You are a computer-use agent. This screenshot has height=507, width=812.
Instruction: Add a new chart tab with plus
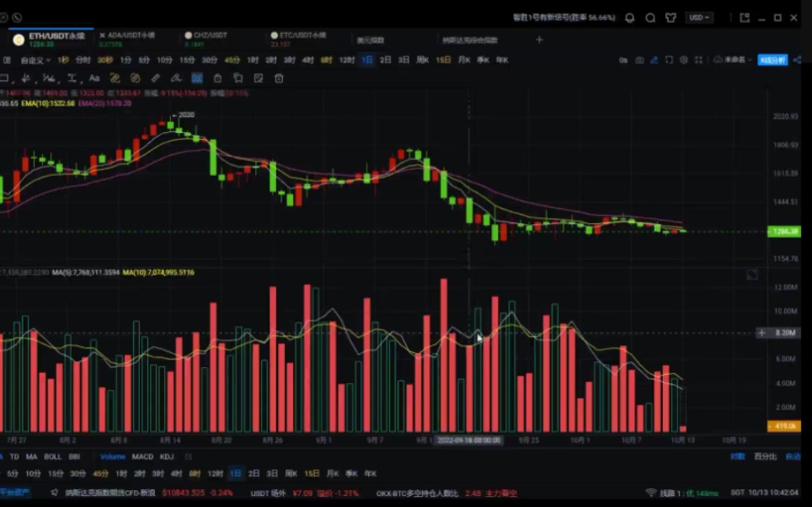point(539,40)
